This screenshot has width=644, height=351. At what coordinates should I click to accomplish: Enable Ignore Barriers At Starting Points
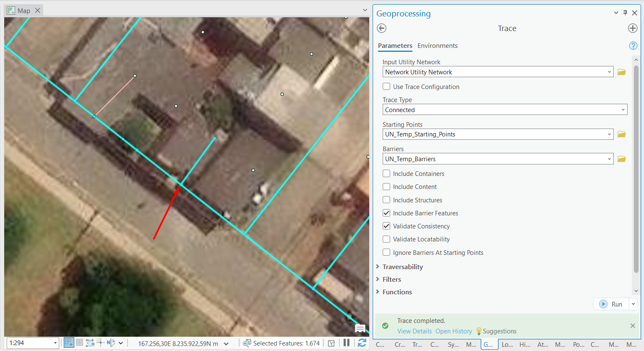point(386,252)
